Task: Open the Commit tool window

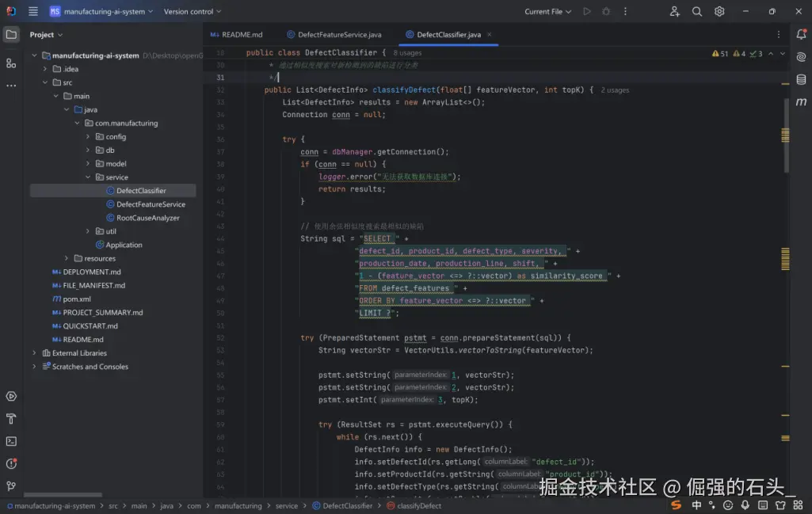Action: tap(11, 63)
